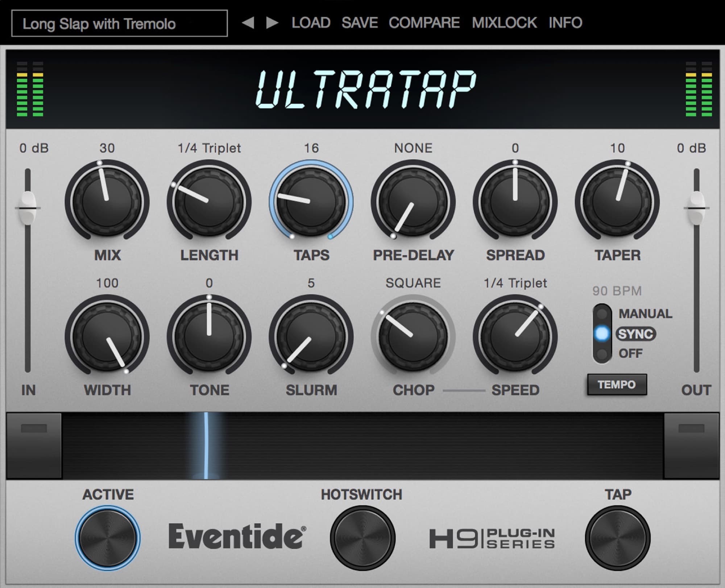The image size is (725, 588).
Task: Go to previous preset with left arrow
Action: point(249,22)
